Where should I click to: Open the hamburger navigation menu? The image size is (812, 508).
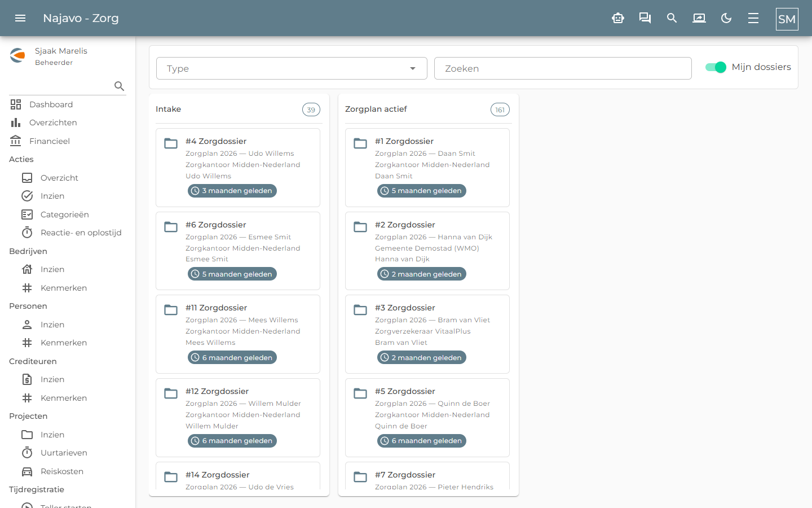point(20,18)
